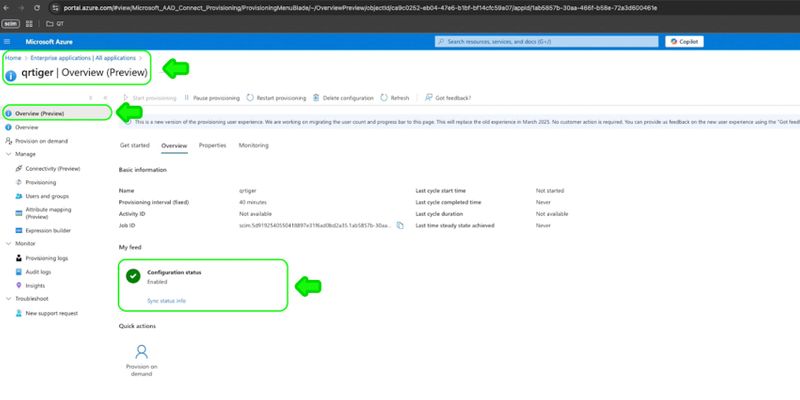Click the Provisioning logs person icon
800x400 pixels.
pyautogui.click(x=19, y=258)
